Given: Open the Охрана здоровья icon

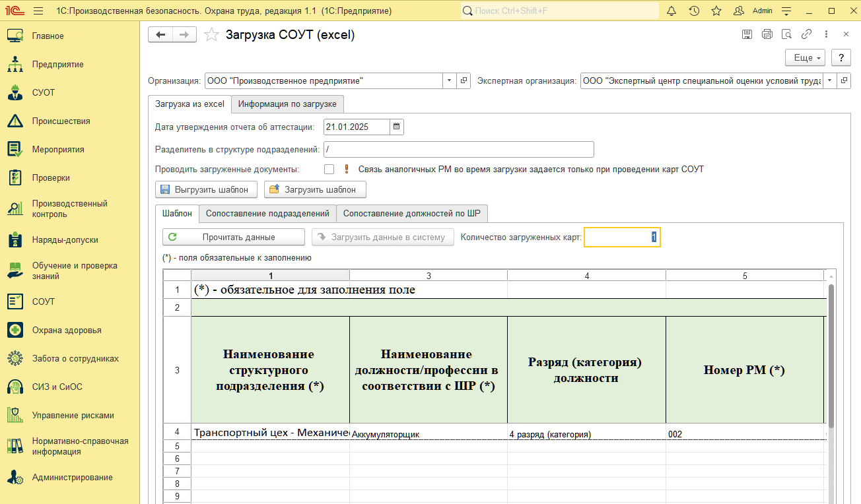Looking at the screenshot, I should point(15,330).
